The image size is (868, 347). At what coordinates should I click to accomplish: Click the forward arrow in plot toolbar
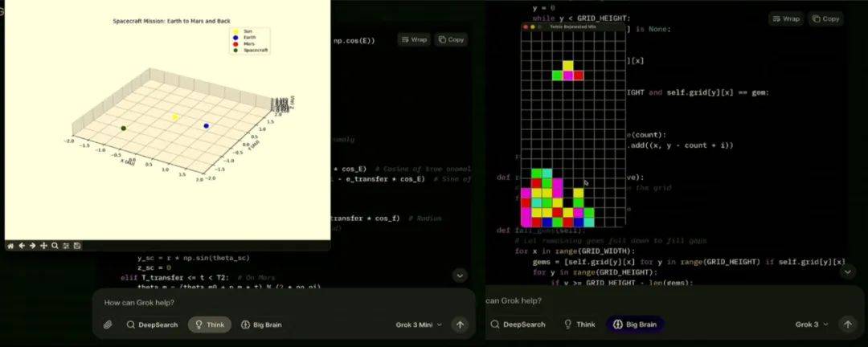[32, 246]
